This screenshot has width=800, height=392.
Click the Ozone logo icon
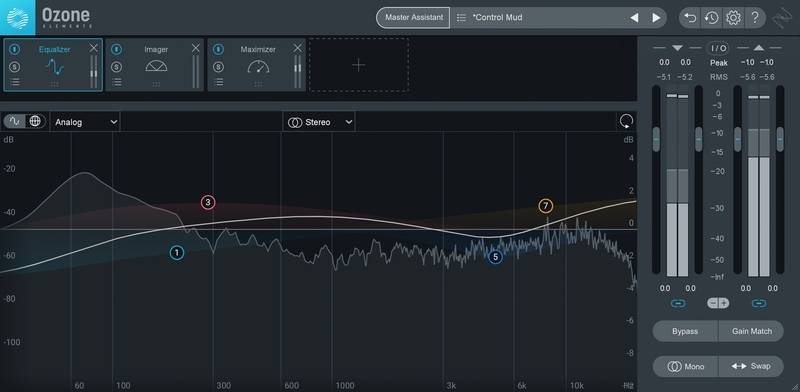click(x=17, y=17)
